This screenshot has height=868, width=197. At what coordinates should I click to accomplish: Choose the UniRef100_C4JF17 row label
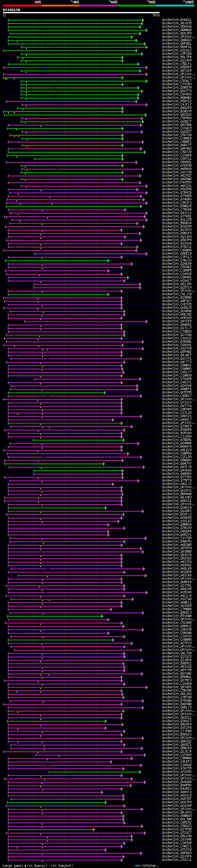click(177, 104)
